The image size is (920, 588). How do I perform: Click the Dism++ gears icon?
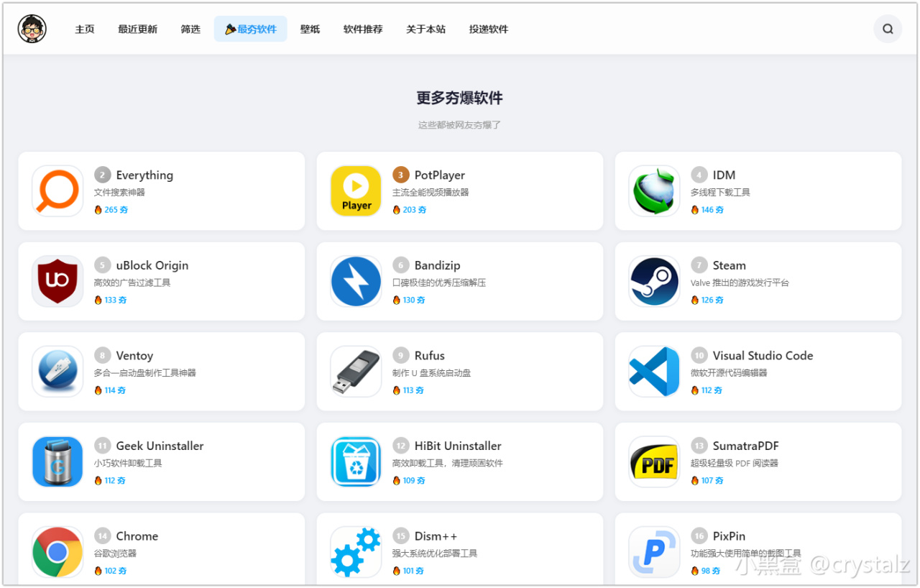coord(356,552)
